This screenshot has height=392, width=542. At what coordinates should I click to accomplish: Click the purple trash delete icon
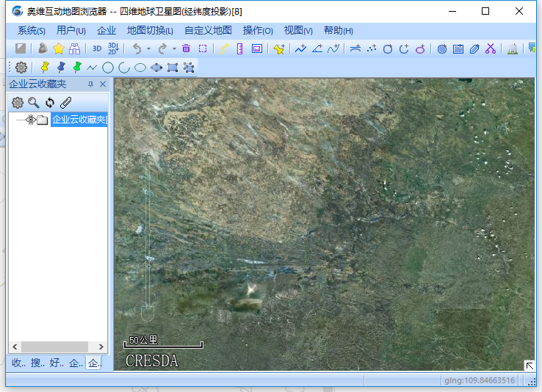tap(187, 48)
